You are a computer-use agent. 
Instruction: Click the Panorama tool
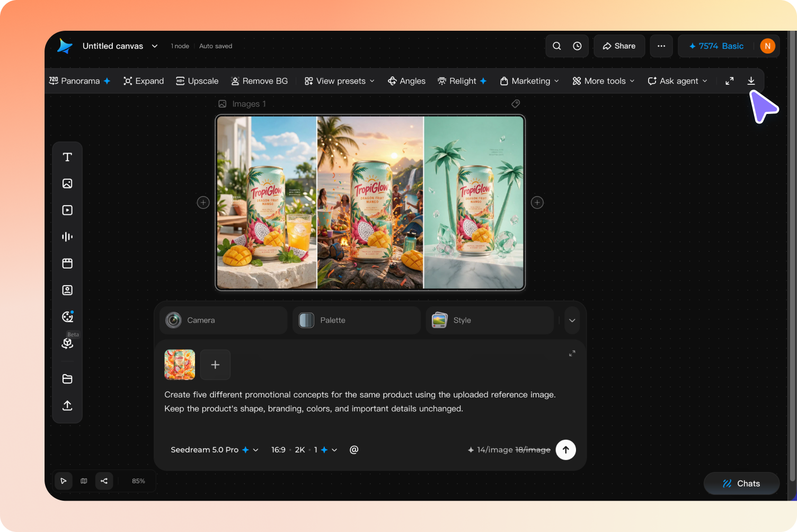click(79, 81)
